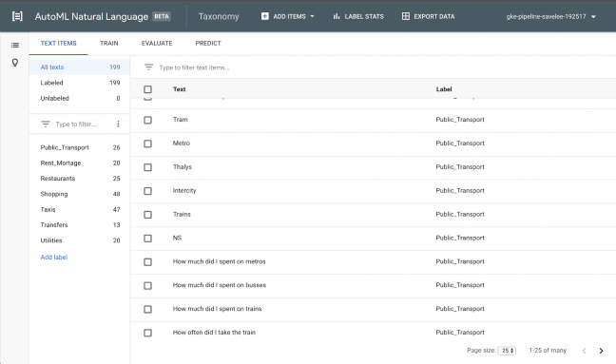Click the '1-25 of many' pagination text
This screenshot has height=364, width=616.
(x=548, y=351)
